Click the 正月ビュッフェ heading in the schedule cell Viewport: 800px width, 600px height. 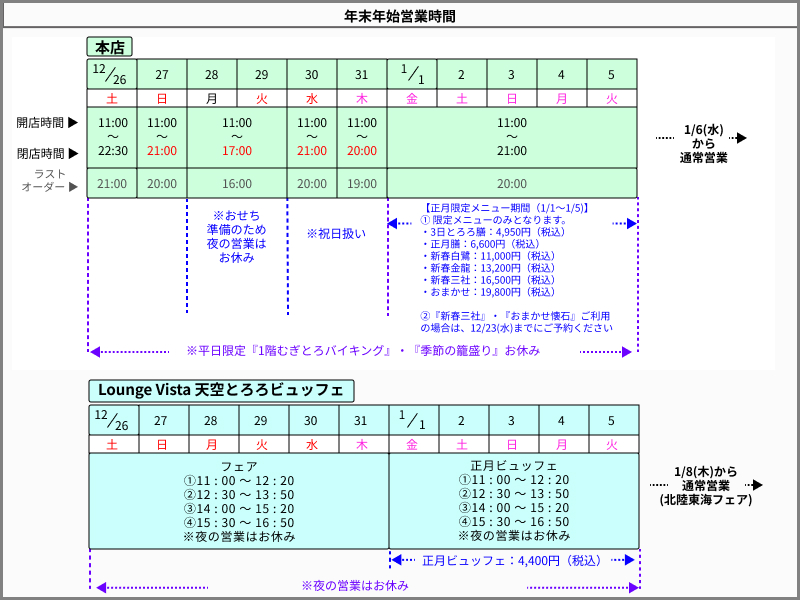tap(514, 465)
